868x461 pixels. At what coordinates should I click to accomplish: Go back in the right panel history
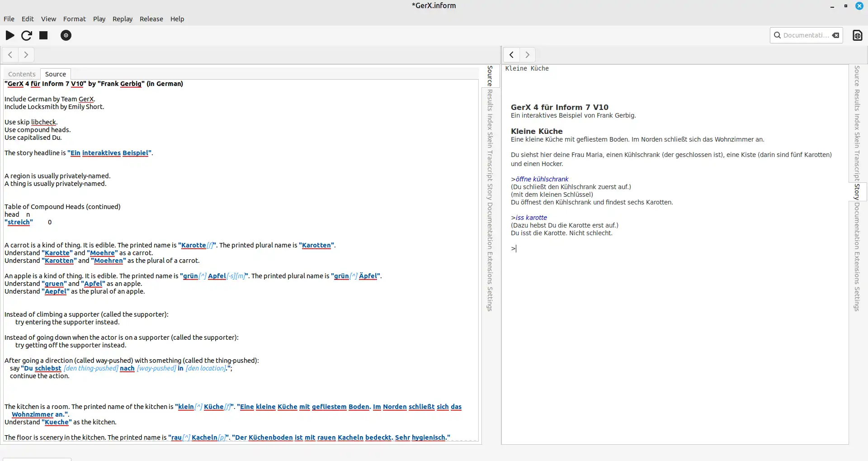511,55
